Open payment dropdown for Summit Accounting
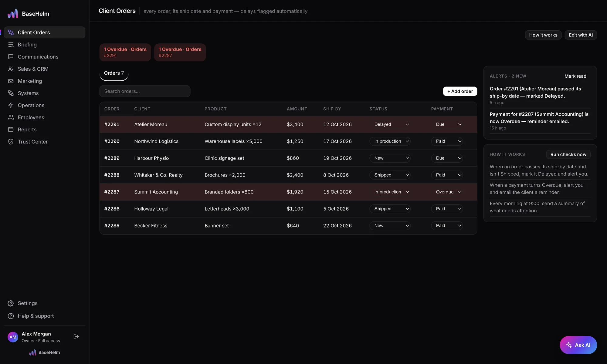The width and height of the screenshot is (607, 364). [447, 192]
